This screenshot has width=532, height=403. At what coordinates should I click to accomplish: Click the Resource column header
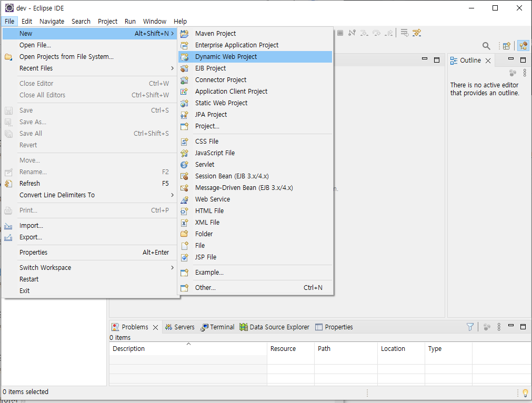[291, 349]
